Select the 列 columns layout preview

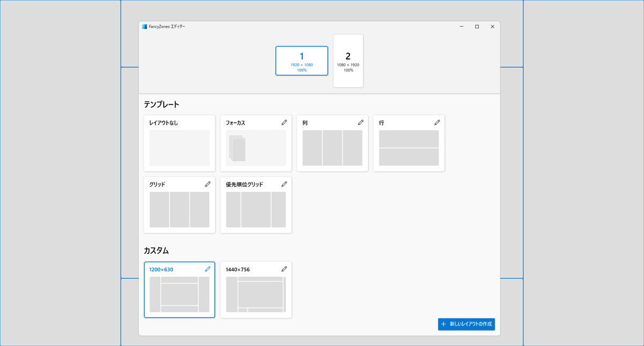pos(332,148)
